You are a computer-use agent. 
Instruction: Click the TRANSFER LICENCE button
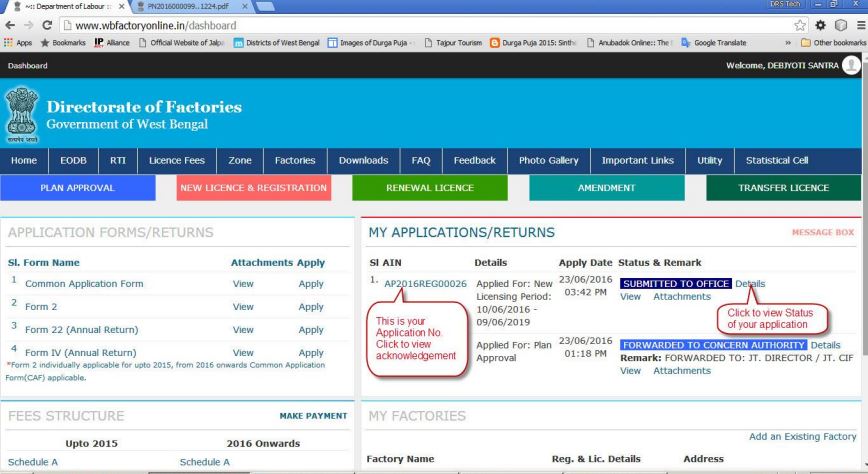coord(784,188)
